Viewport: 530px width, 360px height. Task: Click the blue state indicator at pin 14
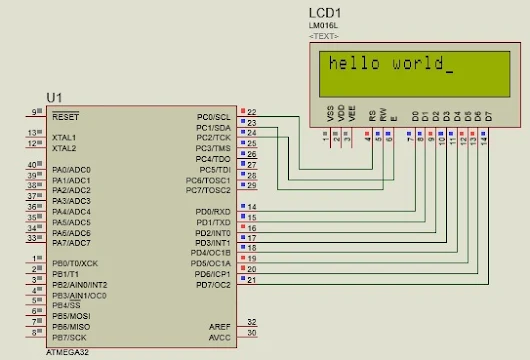pyautogui.click(x=243, y=206)
